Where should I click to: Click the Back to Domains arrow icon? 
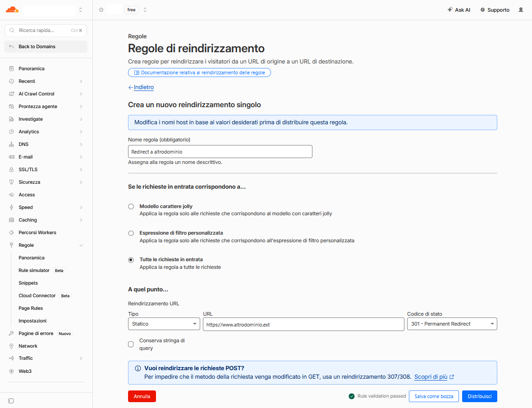pyautogui.click(x=12, y=46)
